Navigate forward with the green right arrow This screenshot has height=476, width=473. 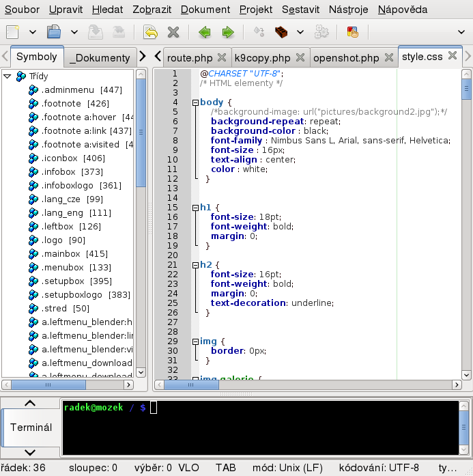pos(228,32)
